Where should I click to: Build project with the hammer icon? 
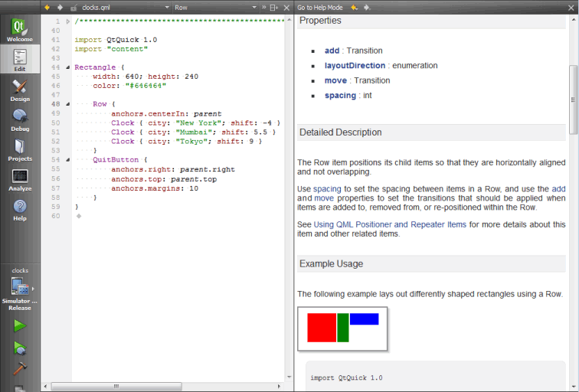tap(19, 370)
